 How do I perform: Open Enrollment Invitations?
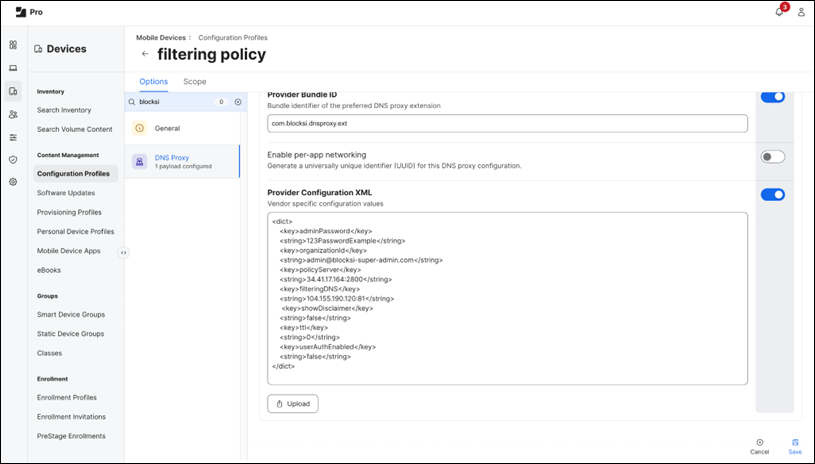click(71, 417)
